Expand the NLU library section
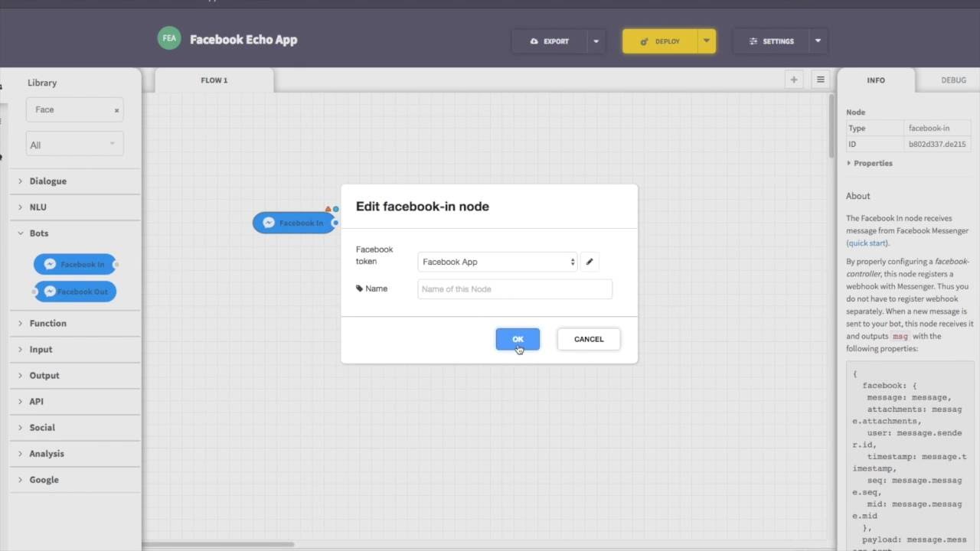The height and width of the screenshot is (551, 980). click(x=74, y=207)
